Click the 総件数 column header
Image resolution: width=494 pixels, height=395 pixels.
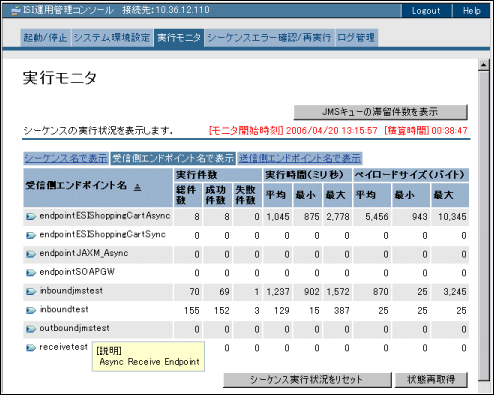click(188, 195)
